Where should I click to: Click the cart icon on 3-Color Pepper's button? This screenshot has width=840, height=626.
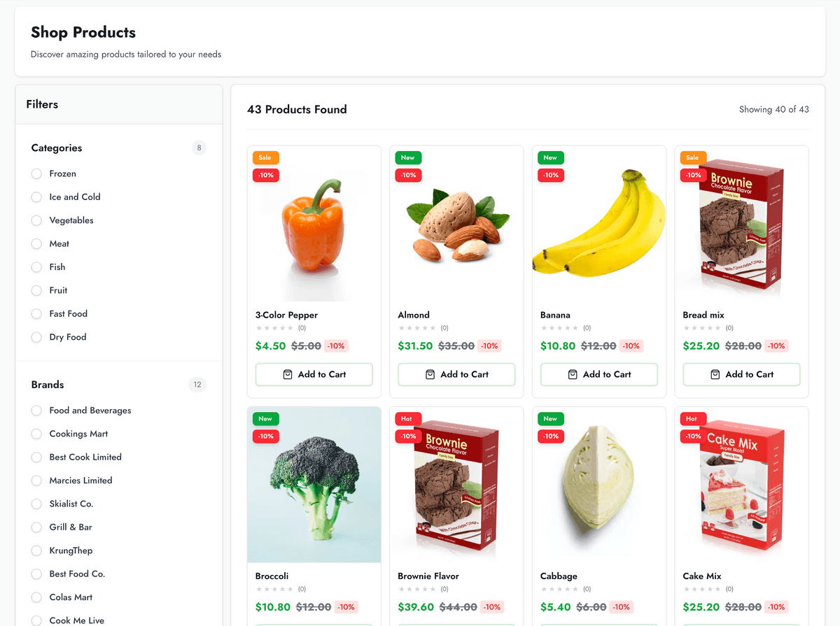[x=288, y=375]
